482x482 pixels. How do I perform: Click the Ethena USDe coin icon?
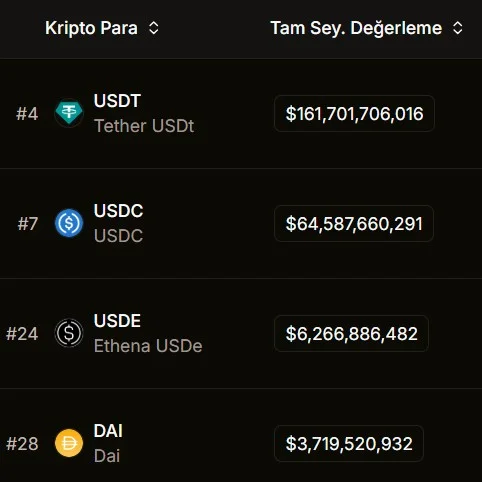pyautogui.click(x=69, y=333)
